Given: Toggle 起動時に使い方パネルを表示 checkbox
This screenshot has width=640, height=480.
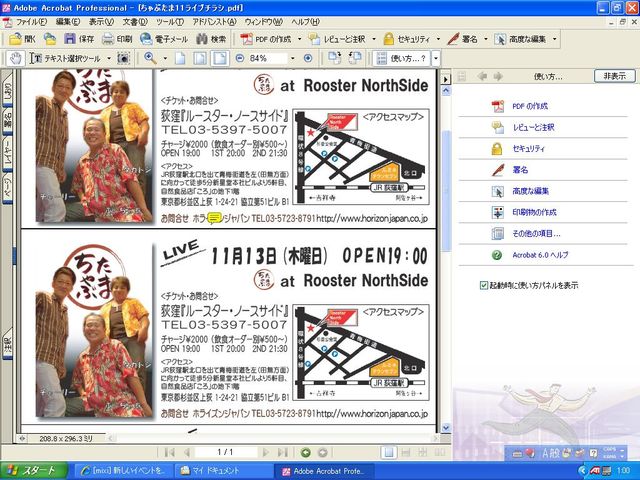Looking at the screenshot, I should [x=483, y=285].
